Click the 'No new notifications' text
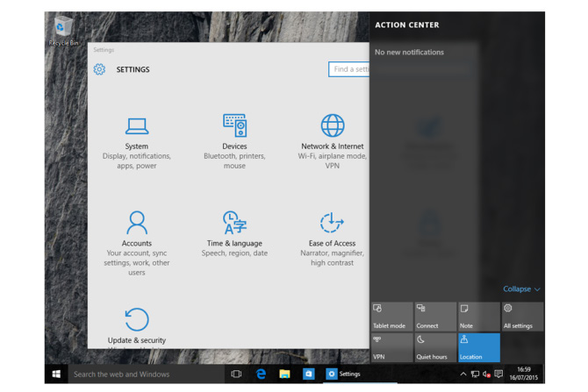The image size is (588, 392). [409, 53]
